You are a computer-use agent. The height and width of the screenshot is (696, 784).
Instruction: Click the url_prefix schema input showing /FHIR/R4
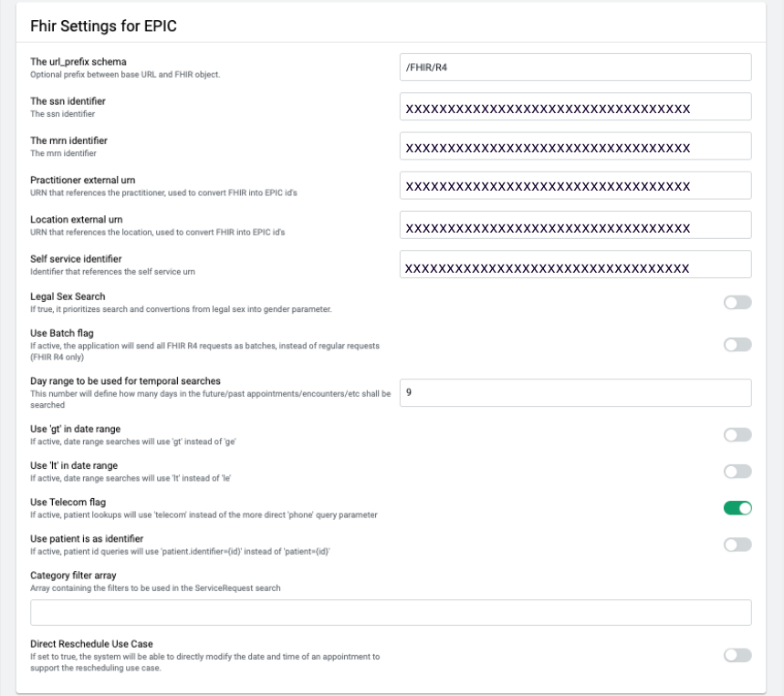575,66
